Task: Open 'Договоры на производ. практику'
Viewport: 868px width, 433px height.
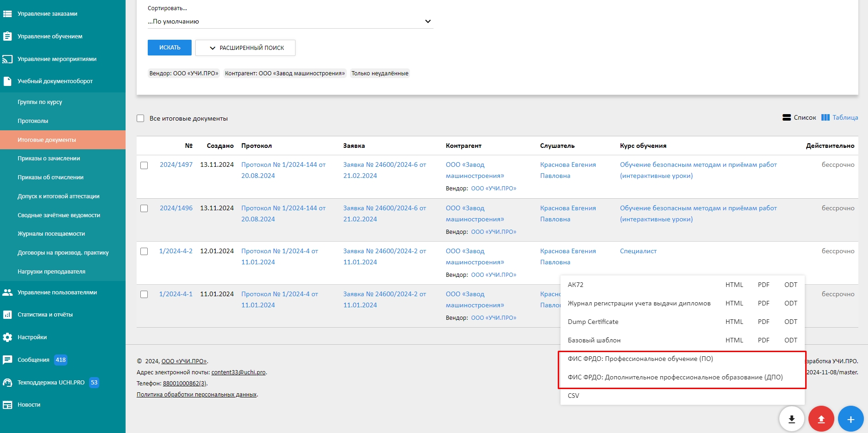Action: point(63,253)
